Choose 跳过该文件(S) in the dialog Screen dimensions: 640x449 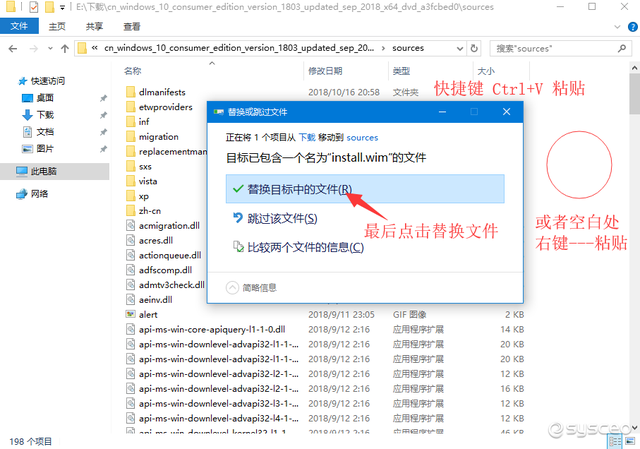click(282, 218)
